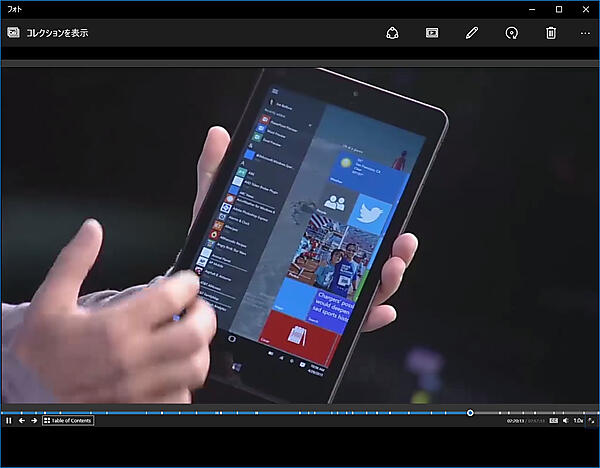The image size is (600, 468).
Task: Click the 'フォト' window title text
Action: click(x=15, y=9)
